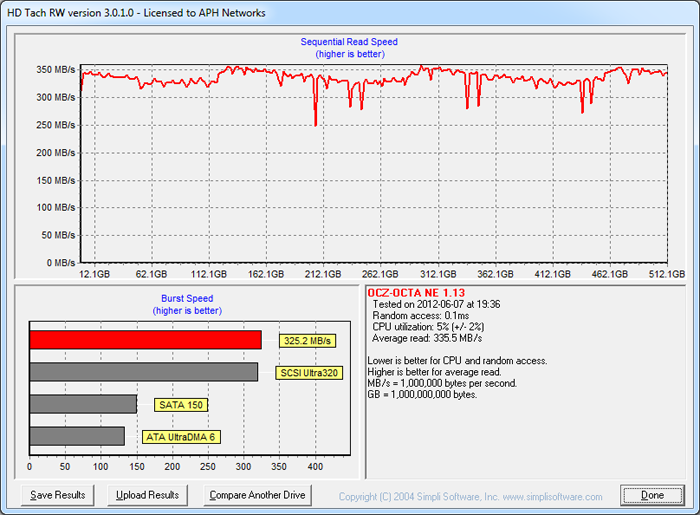The height and width of the screenshot is (515, 700).
Task: Click the CPU utilization result line
Action: pos(428,326)
